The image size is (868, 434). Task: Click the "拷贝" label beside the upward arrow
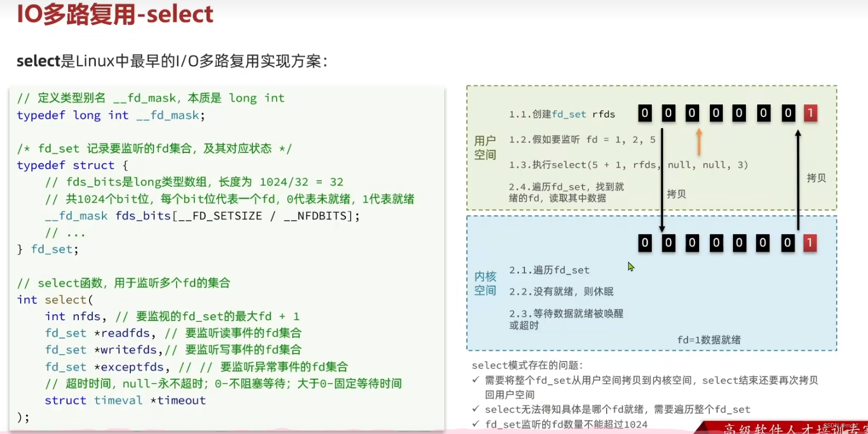[x=816, y=177]
